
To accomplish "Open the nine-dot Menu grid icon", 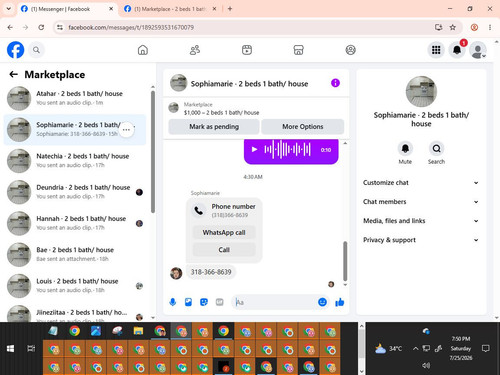I will point(436,50).
